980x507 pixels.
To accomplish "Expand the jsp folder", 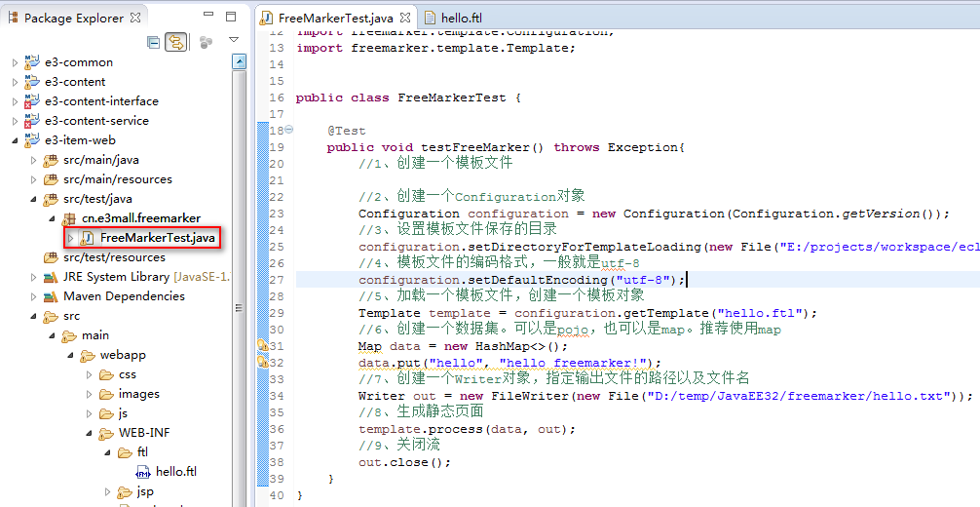I will 107,492.
